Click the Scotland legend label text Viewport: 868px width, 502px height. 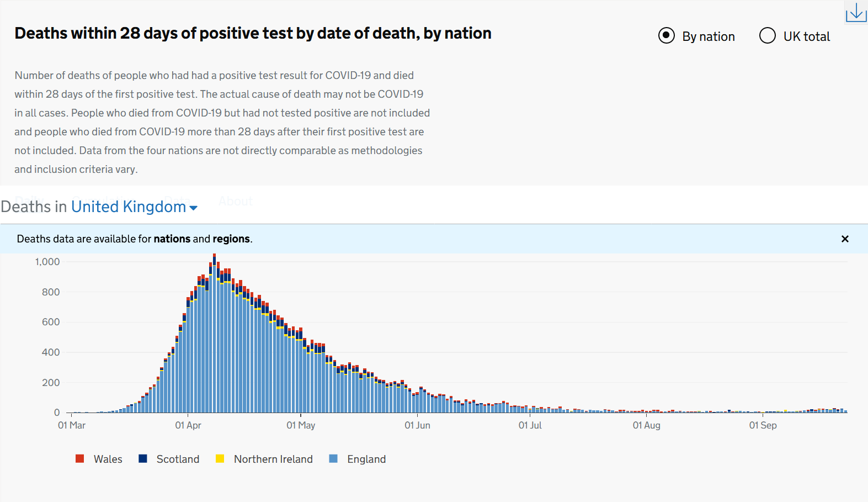pos(178,459)
